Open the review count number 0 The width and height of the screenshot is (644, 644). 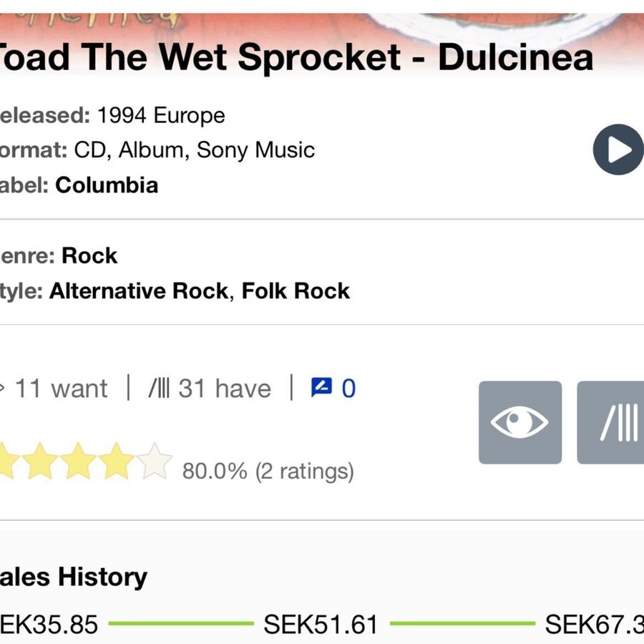pyautogui.click(x=348, y=388)
